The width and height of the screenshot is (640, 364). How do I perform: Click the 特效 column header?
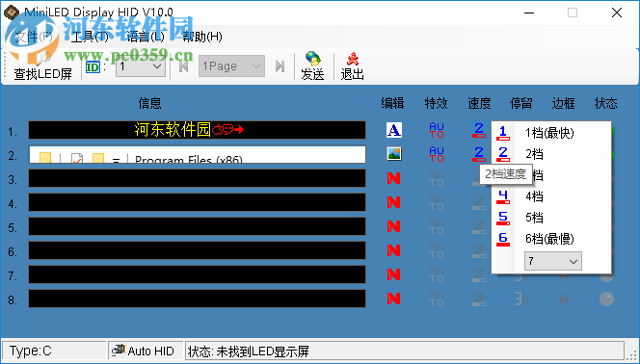[436, 104]
